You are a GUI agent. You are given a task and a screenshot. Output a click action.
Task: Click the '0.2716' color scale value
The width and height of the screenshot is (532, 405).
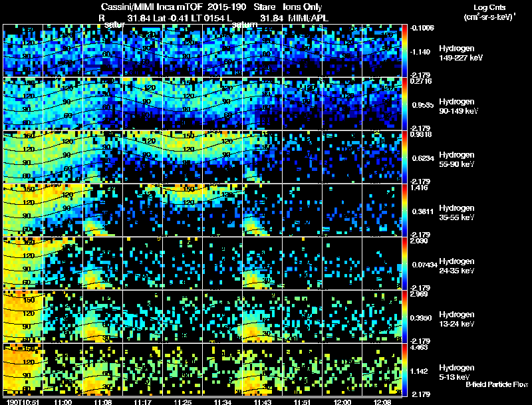(421, 81)
